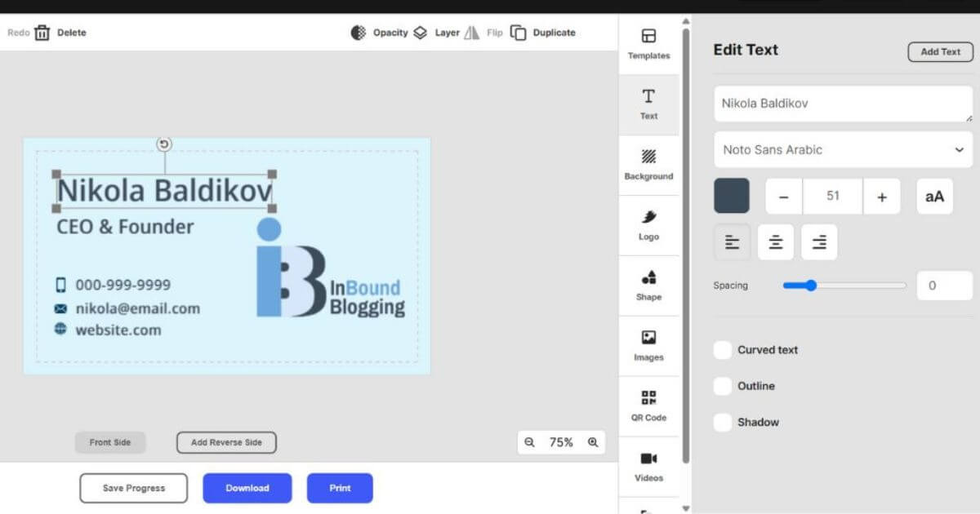Click the email envelope icon on card
Screen dimensions: 980x514
click(x=60, y=308)
